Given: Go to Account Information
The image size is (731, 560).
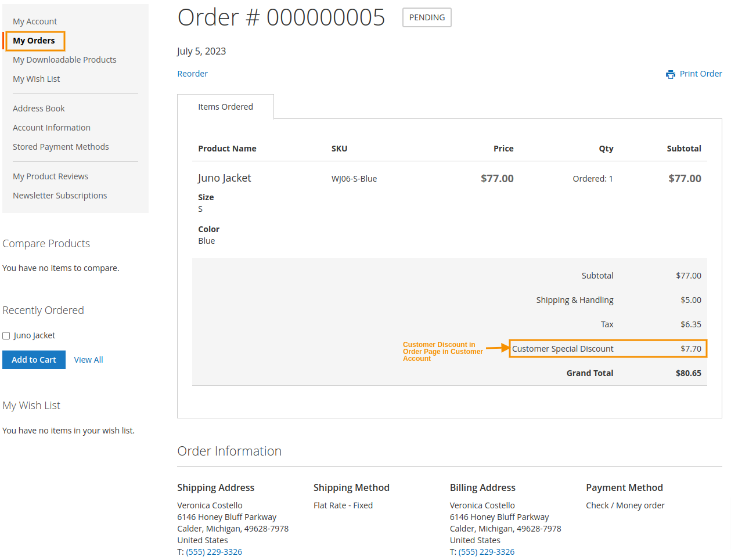Looking at the screenshot, I should [51, 127].
